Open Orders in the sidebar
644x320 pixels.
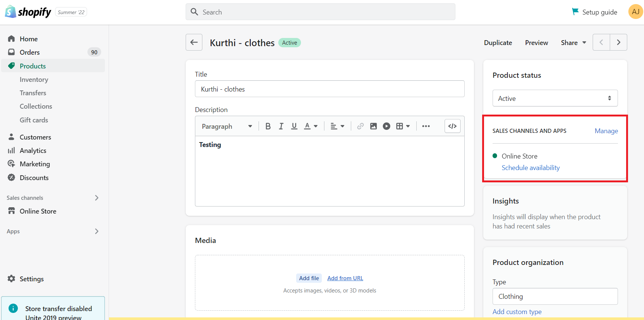30,52
